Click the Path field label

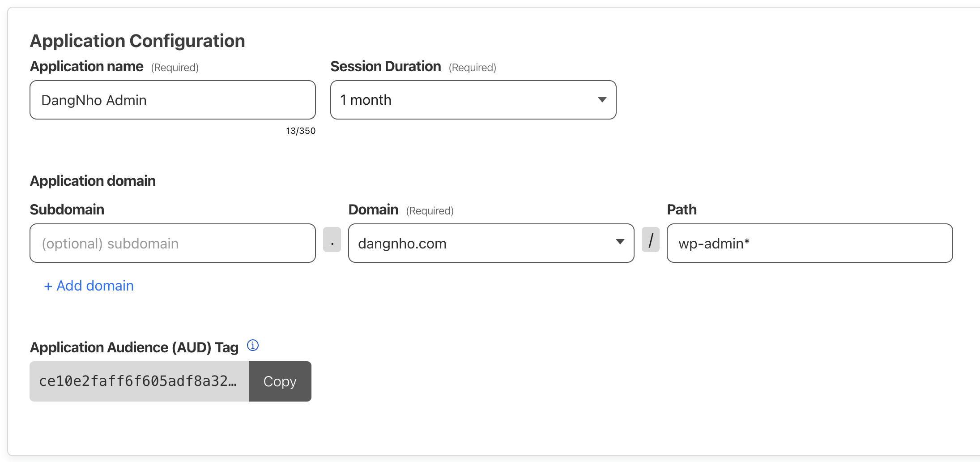pyautogui.click(x=682, y=210)
